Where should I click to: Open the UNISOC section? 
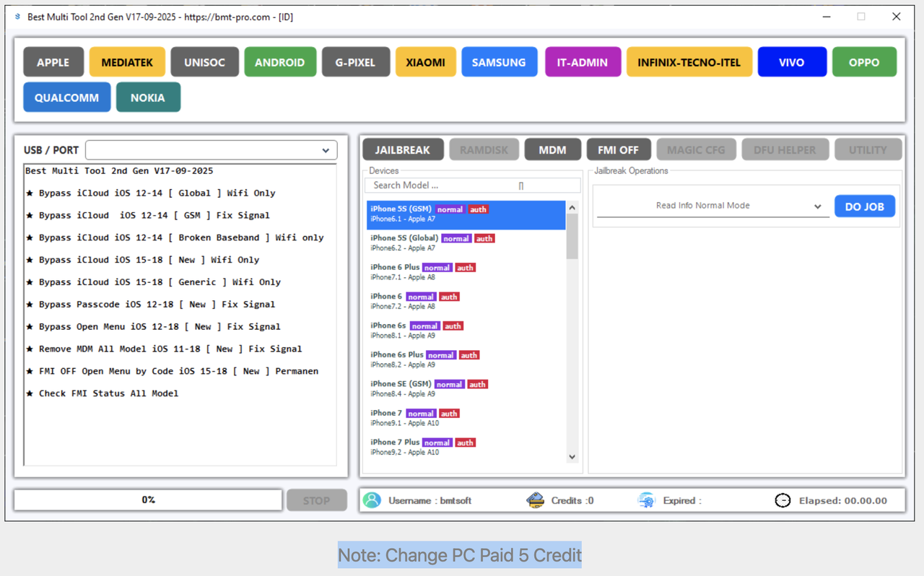pyautogui.click(x=204, y=62)
